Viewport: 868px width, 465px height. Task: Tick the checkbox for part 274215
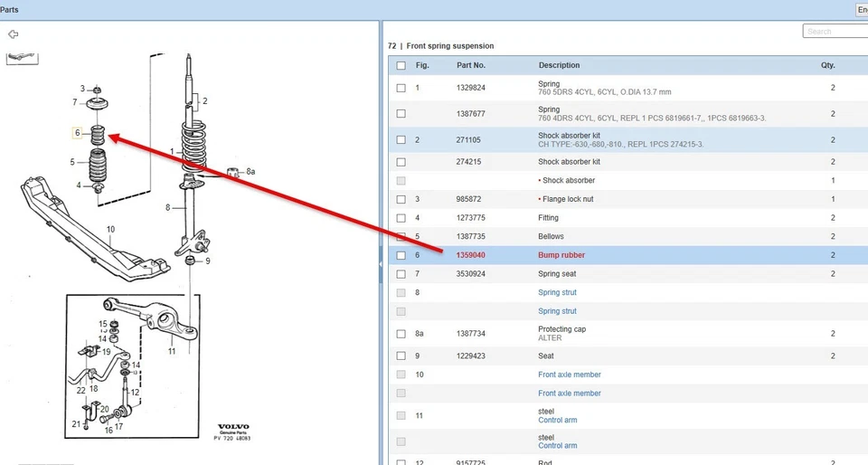click(401, 162)
